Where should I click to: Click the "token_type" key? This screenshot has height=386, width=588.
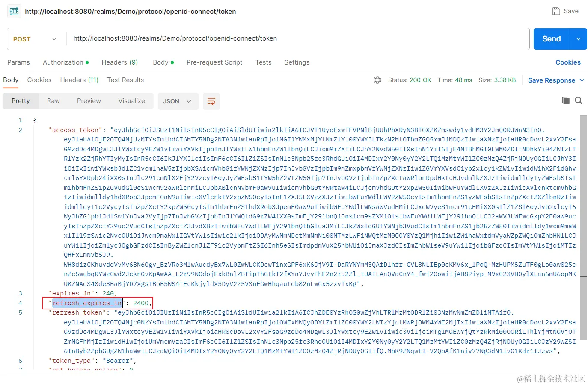[72, 361]
